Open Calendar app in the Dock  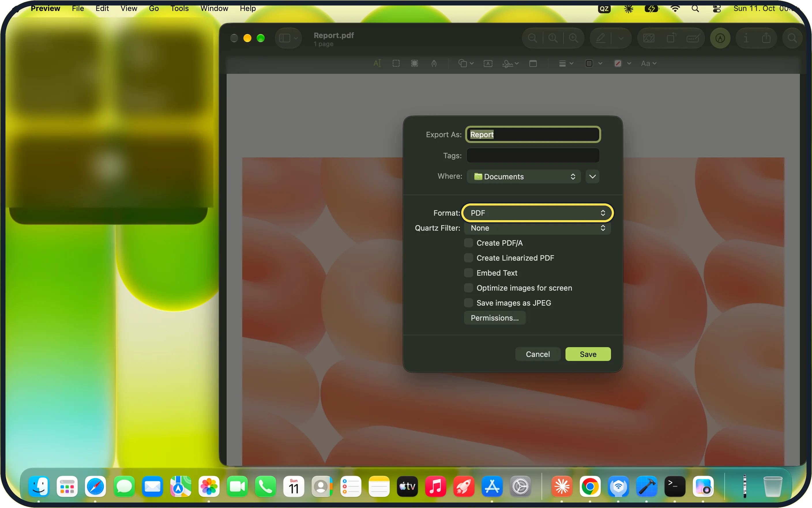pos(294,486)
